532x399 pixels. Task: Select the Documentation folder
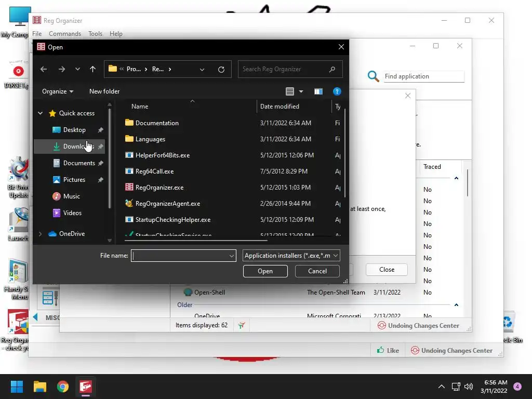coord(157,123)
